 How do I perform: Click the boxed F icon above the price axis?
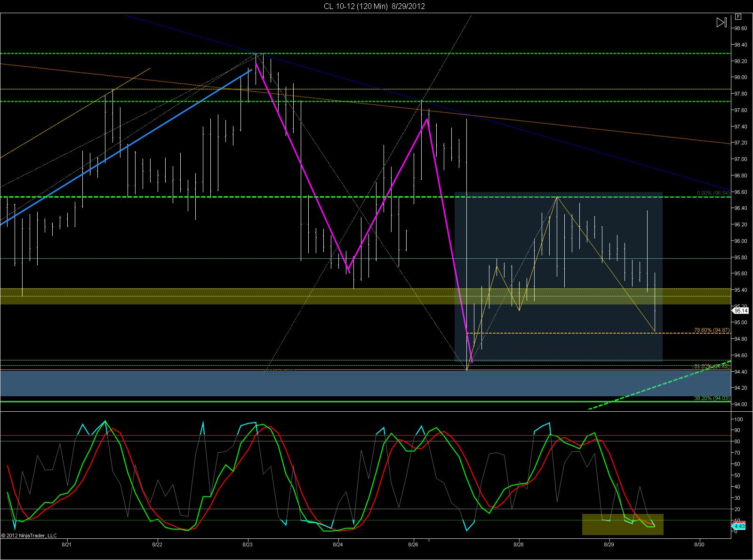tap(738, 16)
